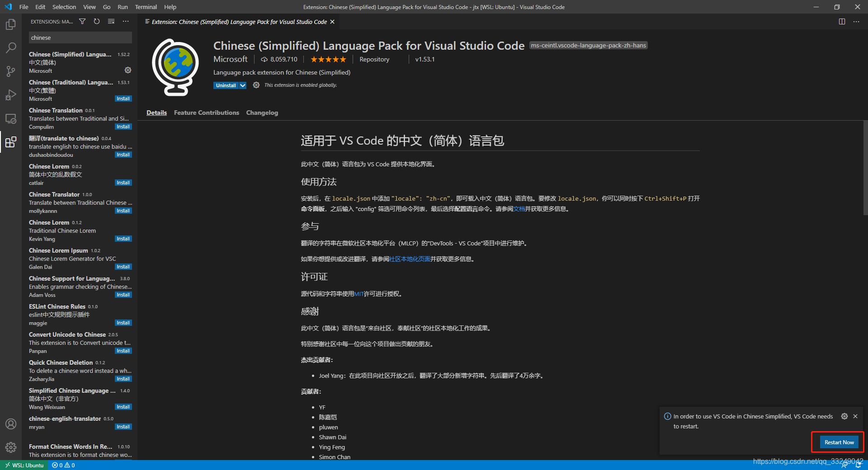Open the 文档 documentation link
Screen dimensions: 868x470
pos(519,209)
